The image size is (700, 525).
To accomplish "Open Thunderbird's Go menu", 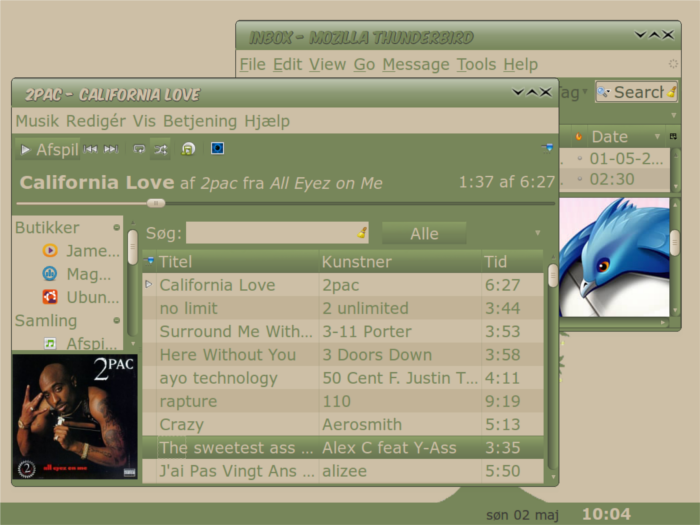I will (364, 64).
